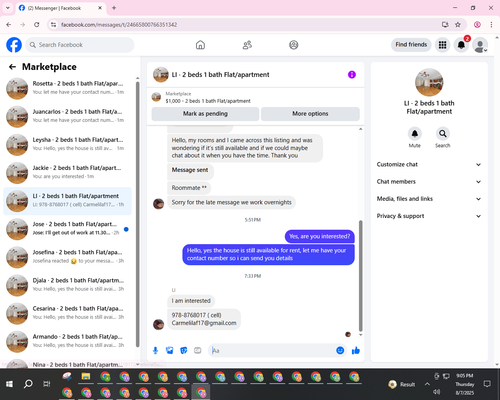Open the Windows Start menu

tap(9, 384)
